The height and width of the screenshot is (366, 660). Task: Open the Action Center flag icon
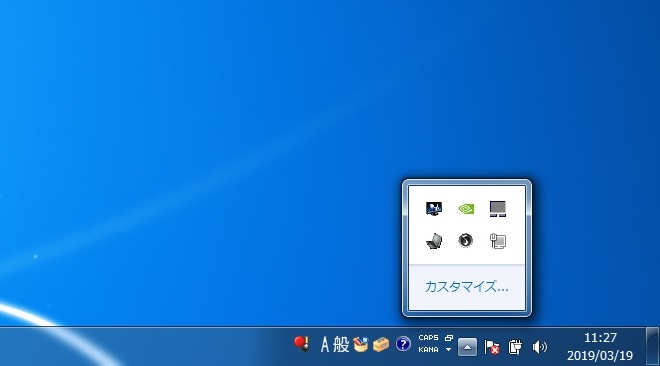pos(492,347)
